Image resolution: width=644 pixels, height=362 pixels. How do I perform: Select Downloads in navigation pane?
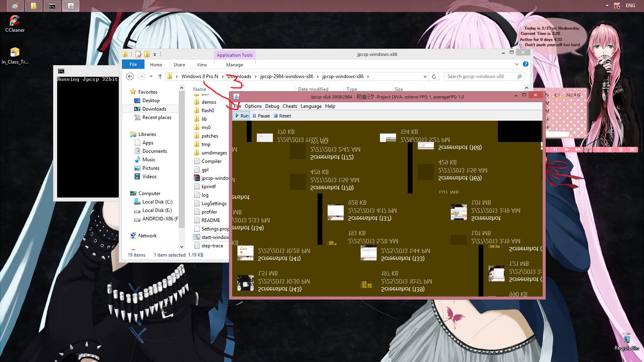154,109
